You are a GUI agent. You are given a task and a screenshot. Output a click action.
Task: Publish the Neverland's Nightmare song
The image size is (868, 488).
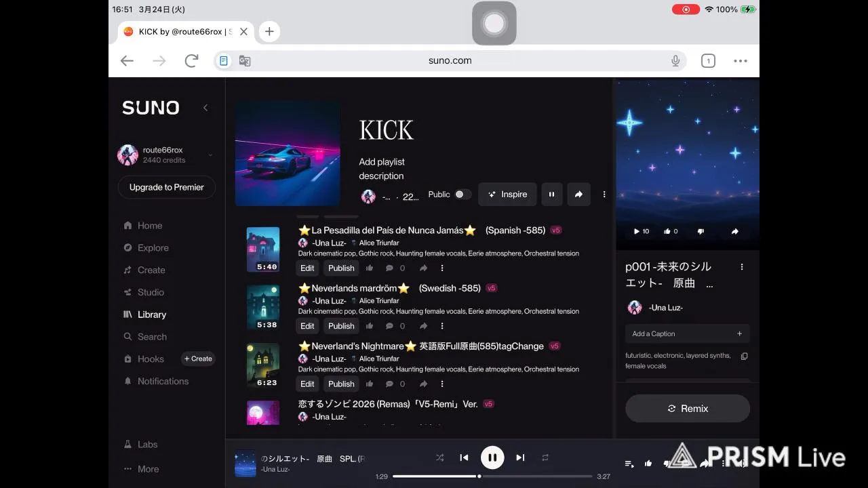click(x=341, y=384)
